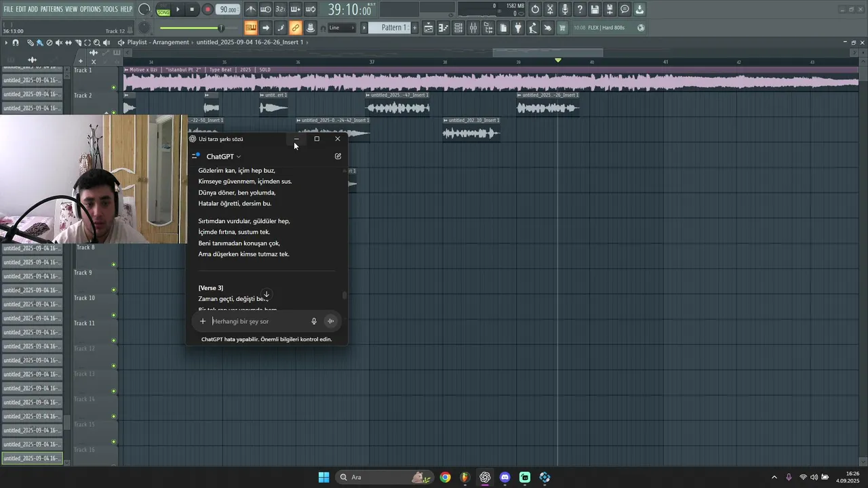Save project with the floppy disk icon
This screenshot has width=868, height=488.
click(x=595, y=9)
